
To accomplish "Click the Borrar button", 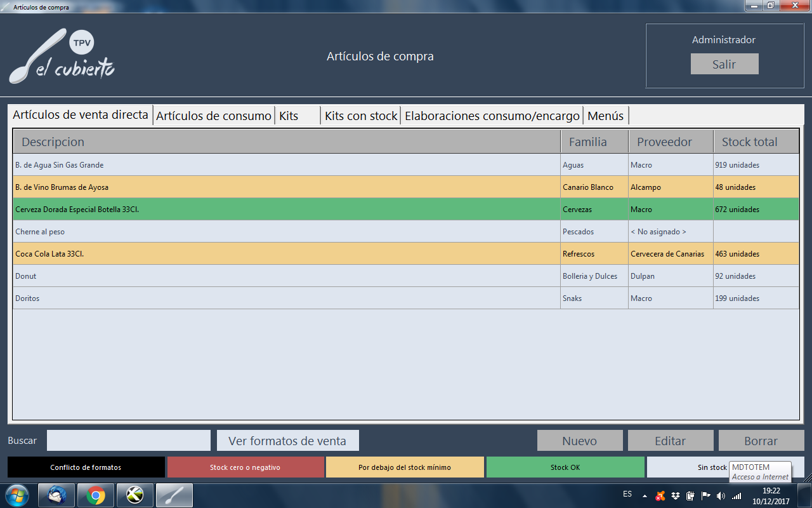I will 761,441.
